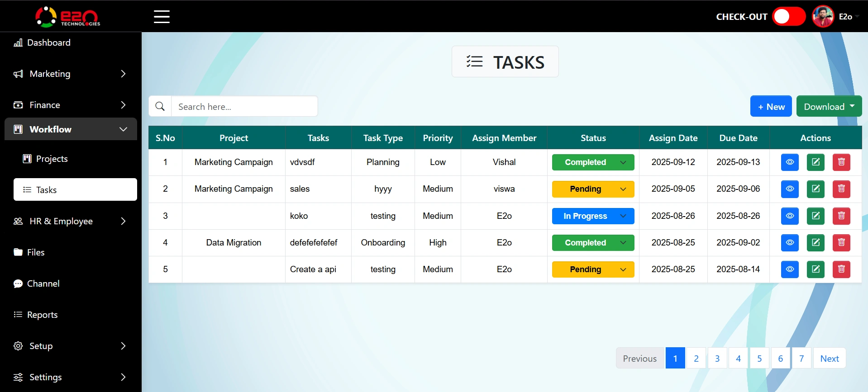Open the Download dropdown
This screenshot has width=868, height=392.
coord(829,107)
